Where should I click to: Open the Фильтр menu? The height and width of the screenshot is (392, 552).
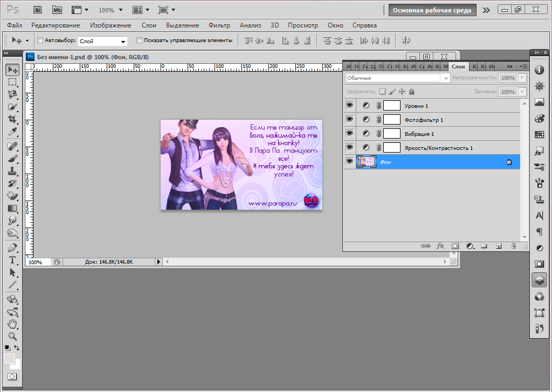(x=219, y=25)
